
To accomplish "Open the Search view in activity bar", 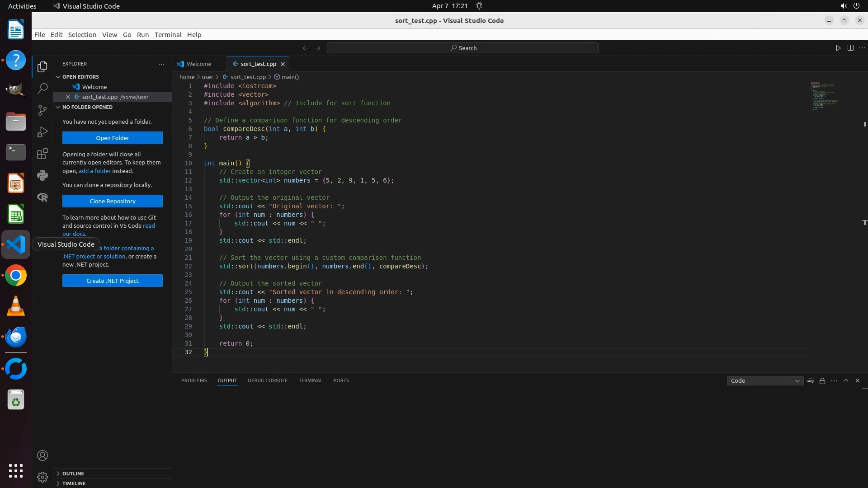I will [42, 88].
